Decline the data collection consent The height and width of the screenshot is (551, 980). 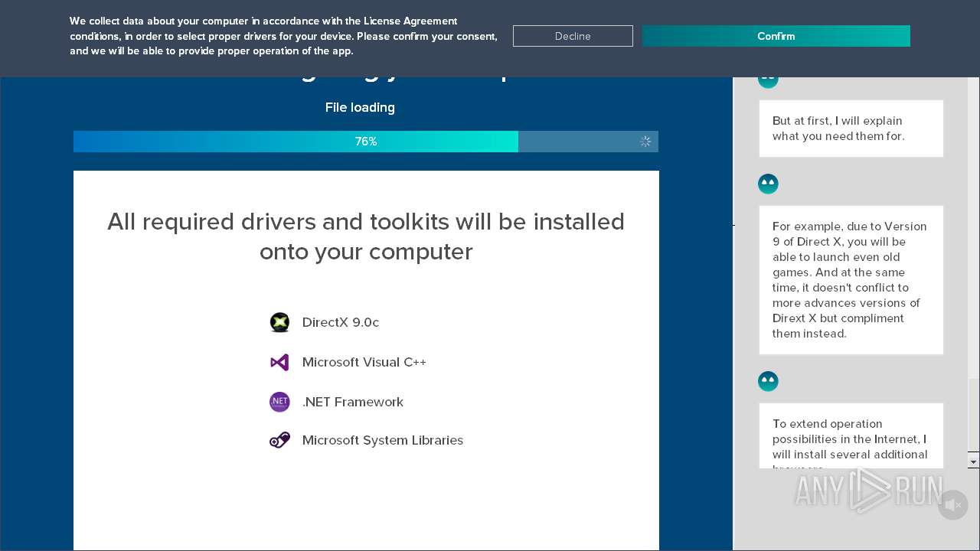click(x=573, y=36)
